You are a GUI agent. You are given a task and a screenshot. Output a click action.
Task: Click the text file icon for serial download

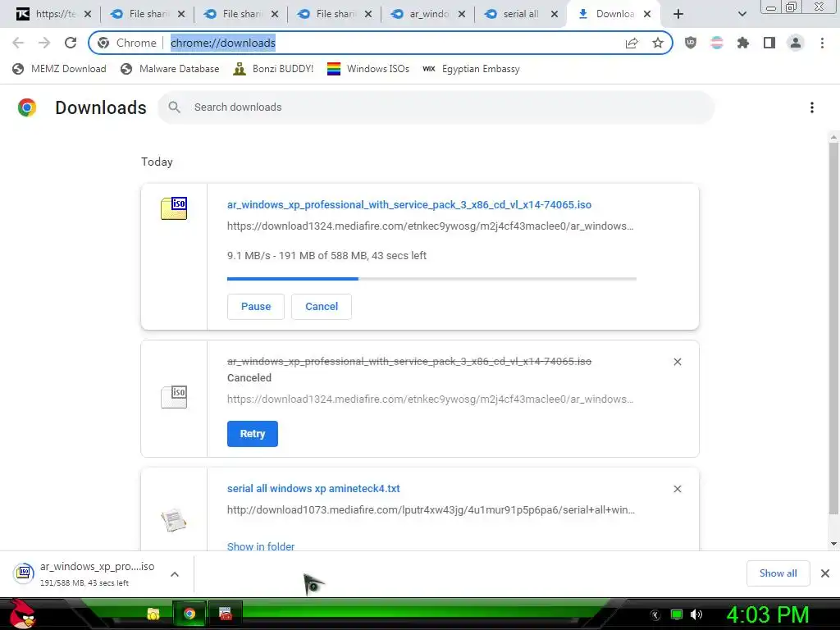[174, 519]
